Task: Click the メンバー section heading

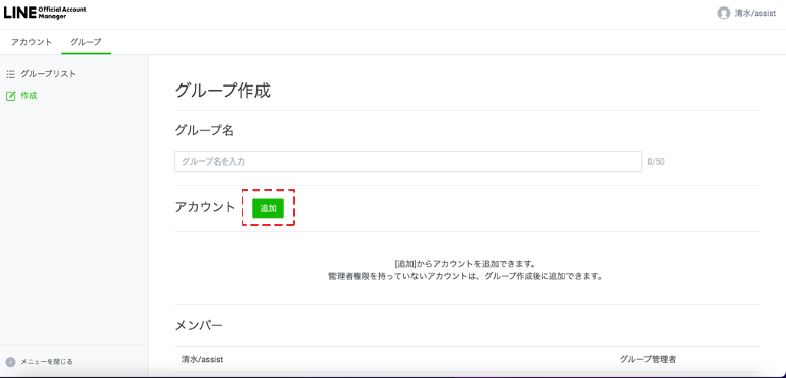Action: click(199, 325)
